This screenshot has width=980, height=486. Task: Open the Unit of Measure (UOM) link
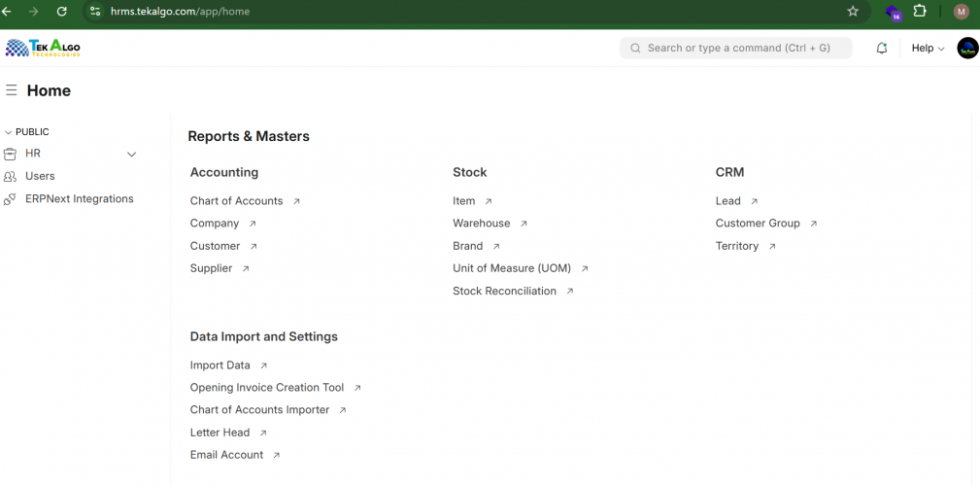(512, 269)
